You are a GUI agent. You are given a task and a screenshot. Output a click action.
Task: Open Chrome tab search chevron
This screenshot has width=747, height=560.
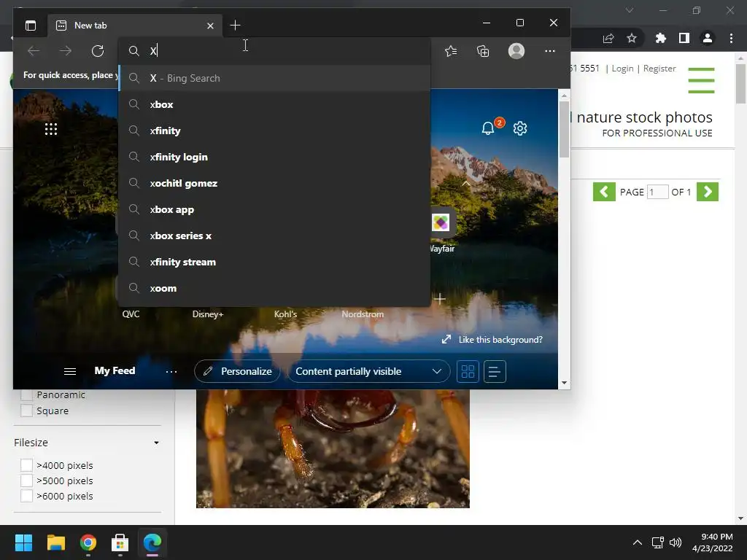tap(630, 10)
